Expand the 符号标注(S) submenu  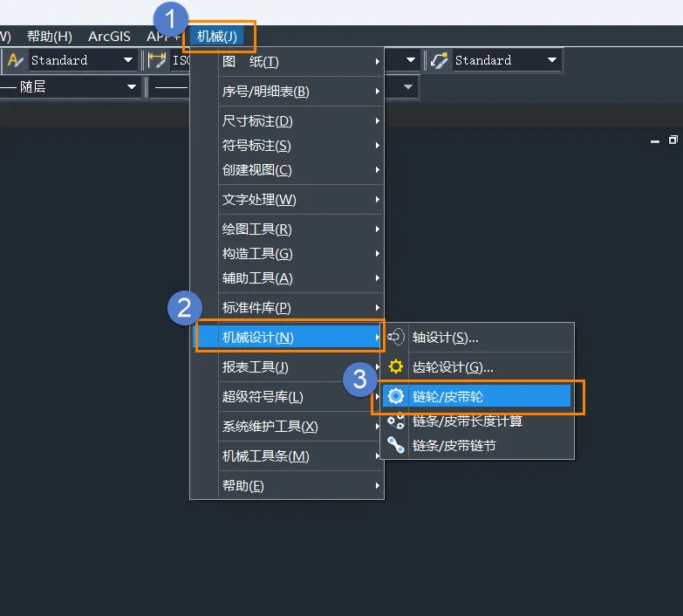(x=301, y=145)
